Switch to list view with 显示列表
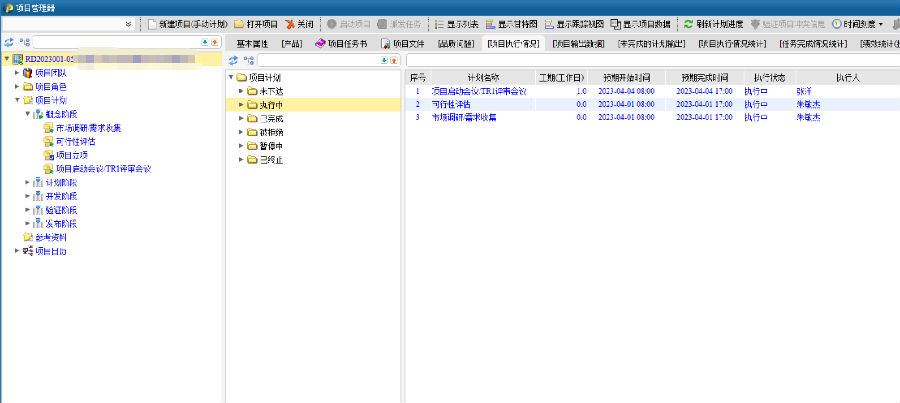900x403 pixels. [456, 25]
